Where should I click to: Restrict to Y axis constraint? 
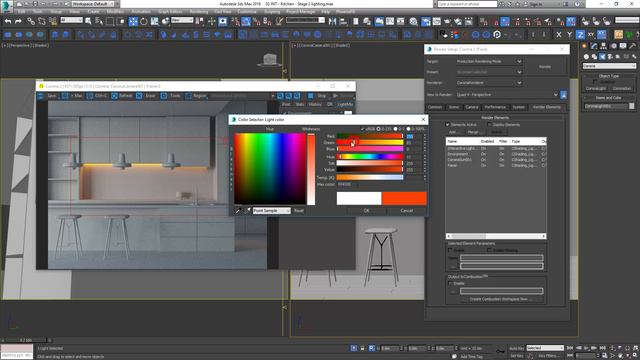569,35
